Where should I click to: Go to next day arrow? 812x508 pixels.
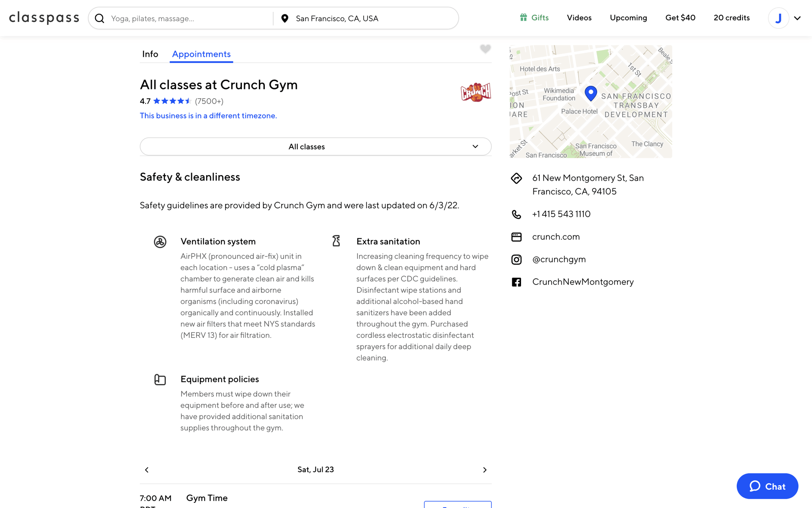[485, 470]
